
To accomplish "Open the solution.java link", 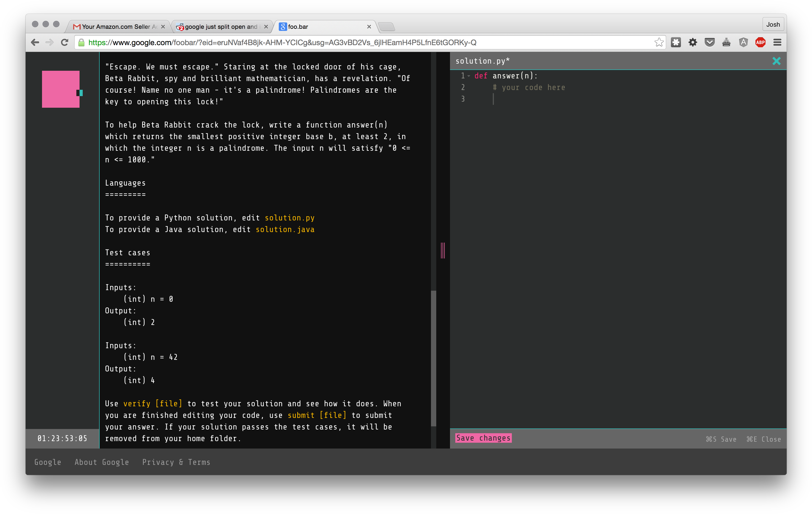I will (285, 229).
